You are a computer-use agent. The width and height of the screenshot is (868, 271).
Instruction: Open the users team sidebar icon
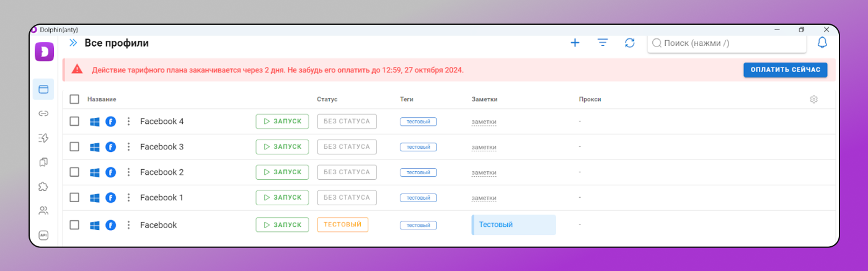pyautogui.click(x=43, y=210)
